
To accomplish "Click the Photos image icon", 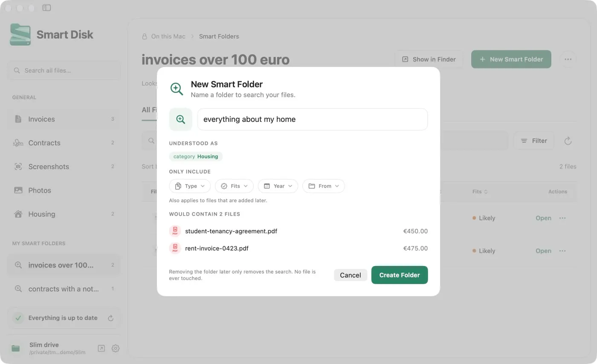I will tap(18, 191).
